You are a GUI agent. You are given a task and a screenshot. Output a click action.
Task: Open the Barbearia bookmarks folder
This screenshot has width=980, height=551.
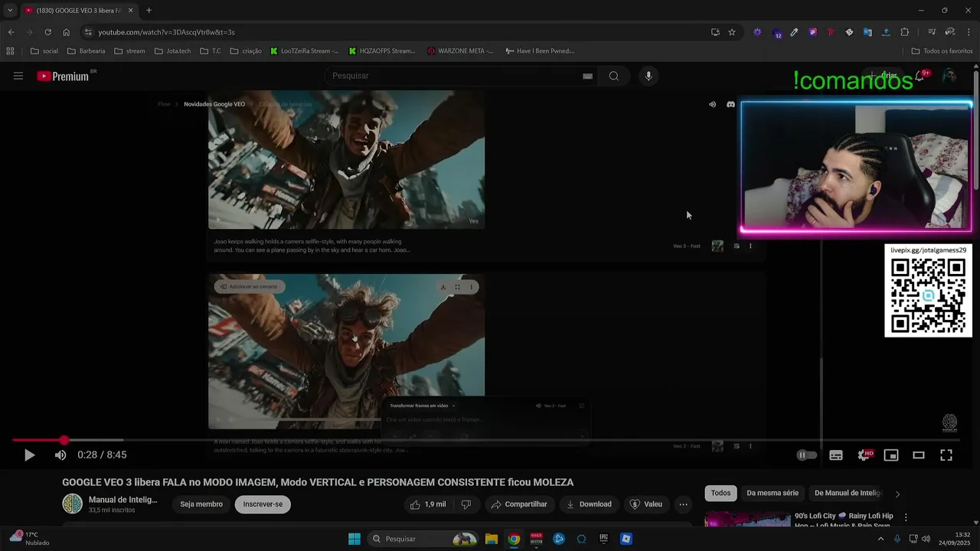[x=86, y=51]
